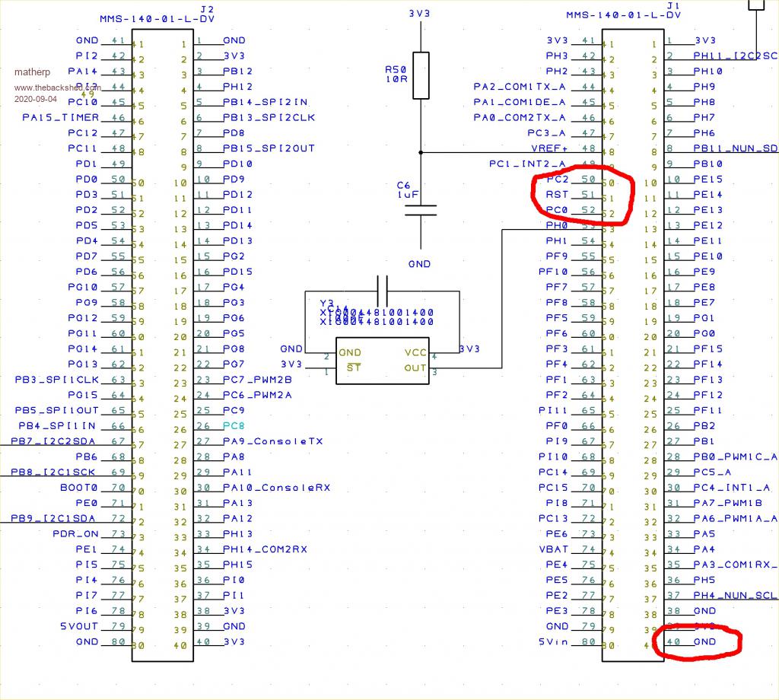This screenshot has width=779, height=700.
Task: Select the J1 connector body rectangle
Action: pyautogui.click(x=632, y=341)
